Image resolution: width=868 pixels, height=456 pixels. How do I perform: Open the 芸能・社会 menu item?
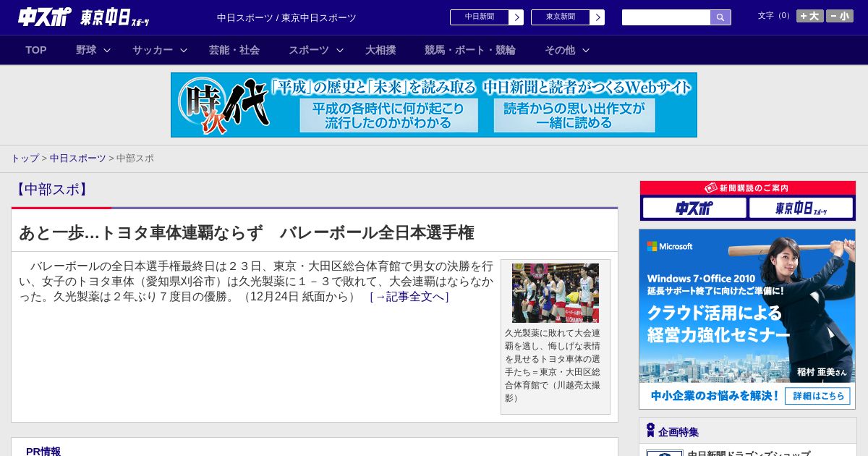click(234, 50)
